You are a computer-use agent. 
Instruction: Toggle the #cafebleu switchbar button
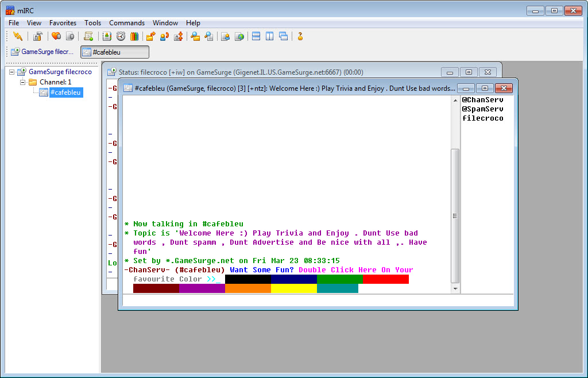[115, 52]
